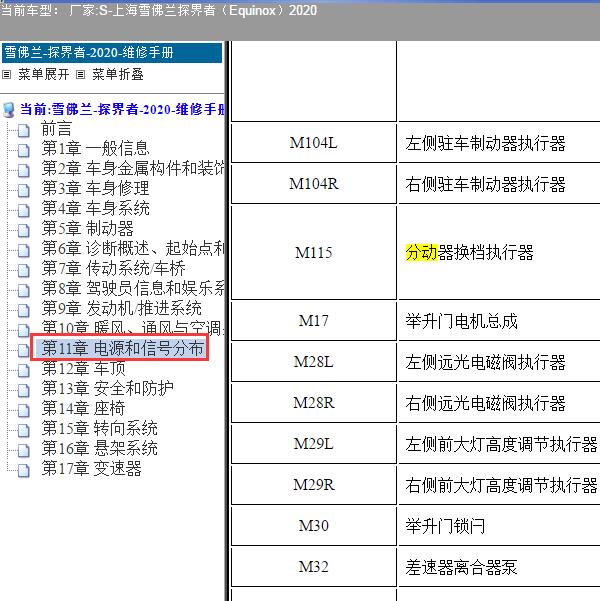Click the M28L code cell
The image size is (600, 601).
point(314,361)
